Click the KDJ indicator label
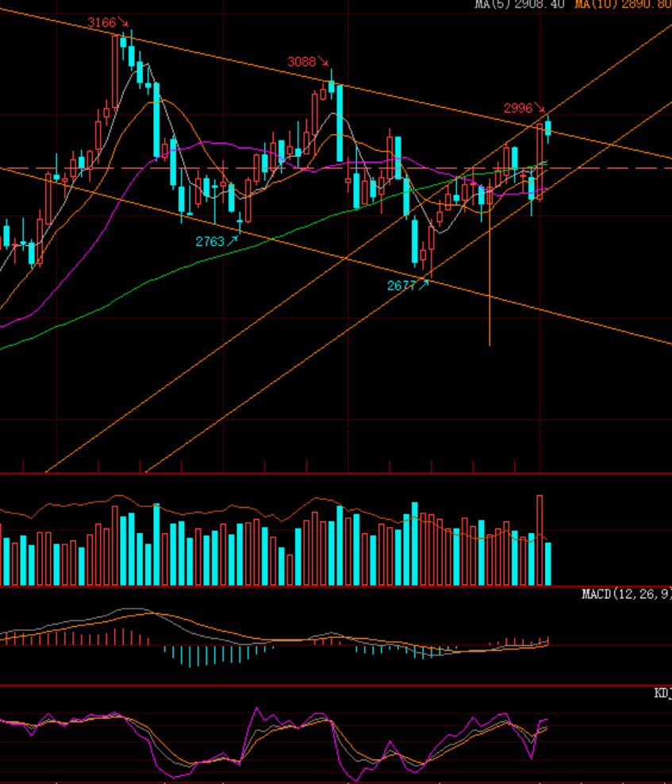 tap(663, 693)
